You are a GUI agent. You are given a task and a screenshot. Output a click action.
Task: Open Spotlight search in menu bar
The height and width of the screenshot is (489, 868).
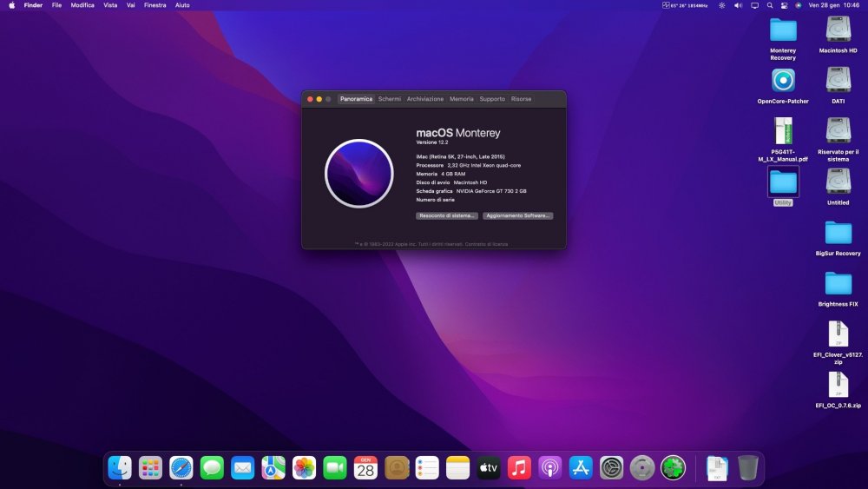(x=769, y=5)
